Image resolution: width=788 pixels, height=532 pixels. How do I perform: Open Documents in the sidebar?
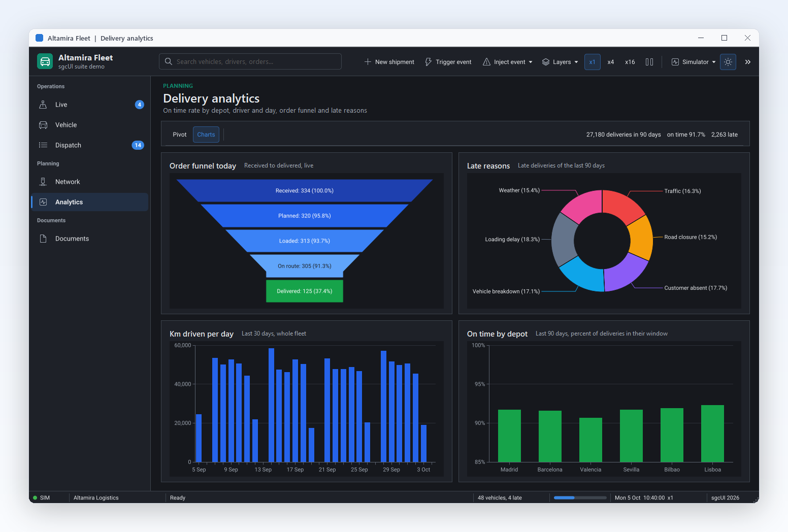point(90,239)
